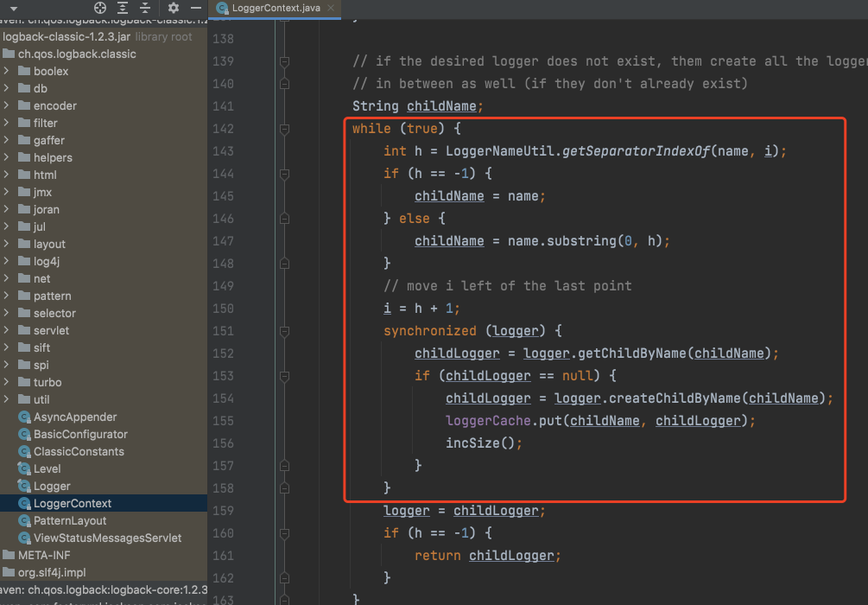Screen dimensions: 868x605
Task: Expand the gaffer package folder
Action: 6,140
